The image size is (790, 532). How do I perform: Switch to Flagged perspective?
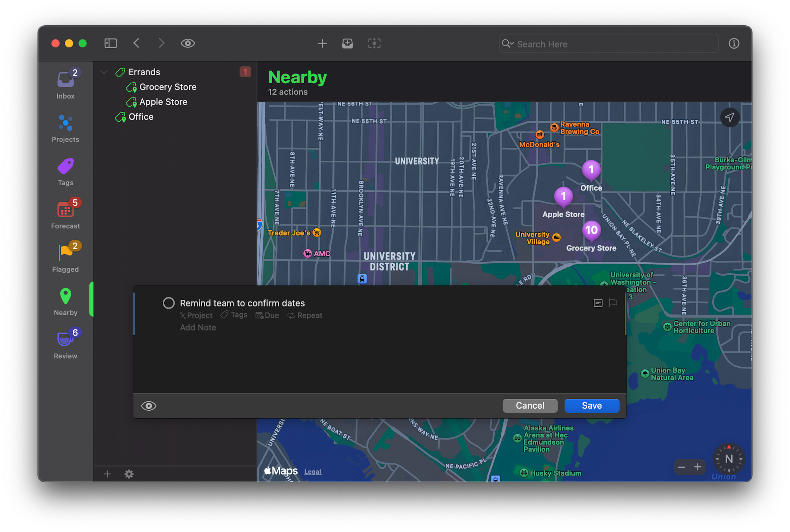(66, 258)
